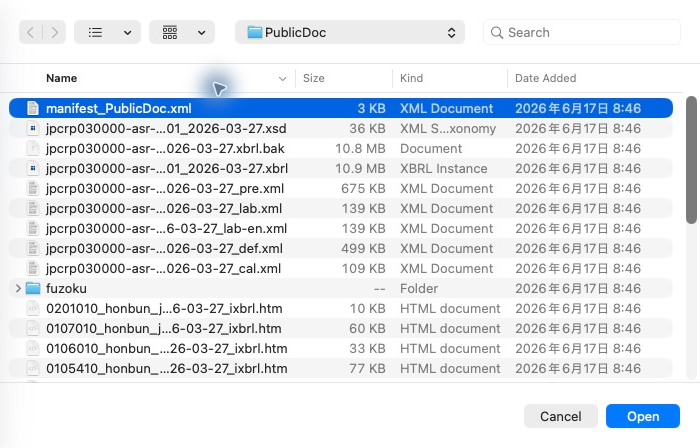Click the grouping grid icon

pos(170,33)
